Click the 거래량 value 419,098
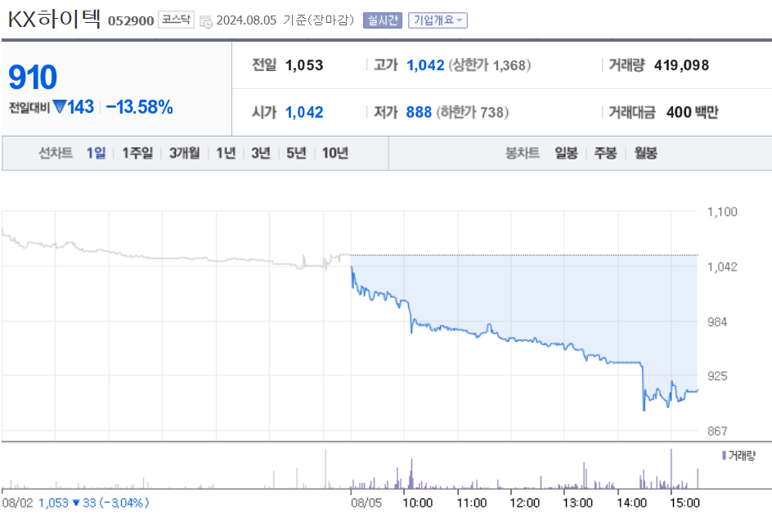Viewport: 772px width, 532px height. coord(681,65)
